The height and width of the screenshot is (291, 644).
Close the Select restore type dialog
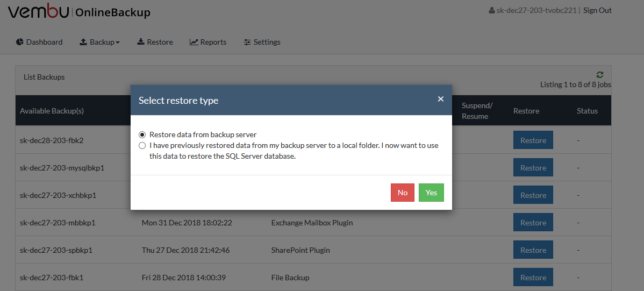(x=441, y=98)
